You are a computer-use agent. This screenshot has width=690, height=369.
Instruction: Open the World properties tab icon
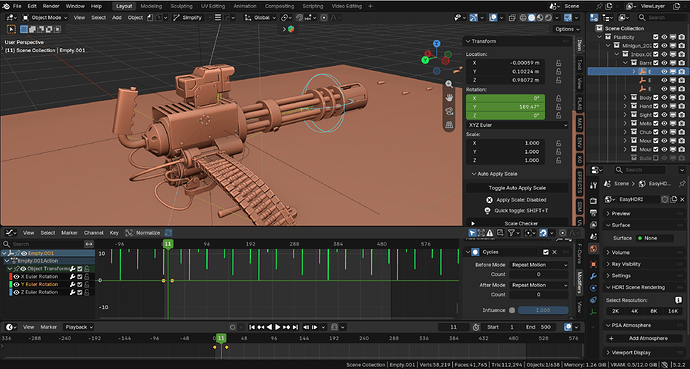593,248
